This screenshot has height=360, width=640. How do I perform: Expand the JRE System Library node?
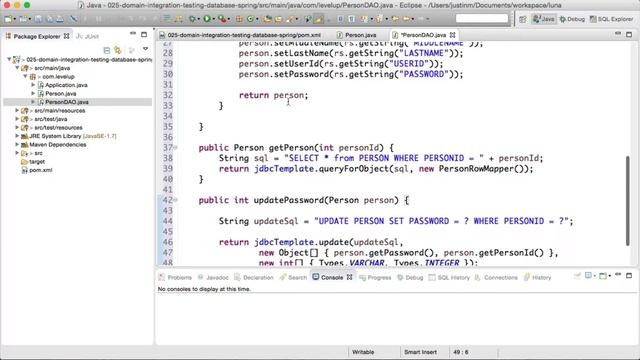(x=17, y=136)
